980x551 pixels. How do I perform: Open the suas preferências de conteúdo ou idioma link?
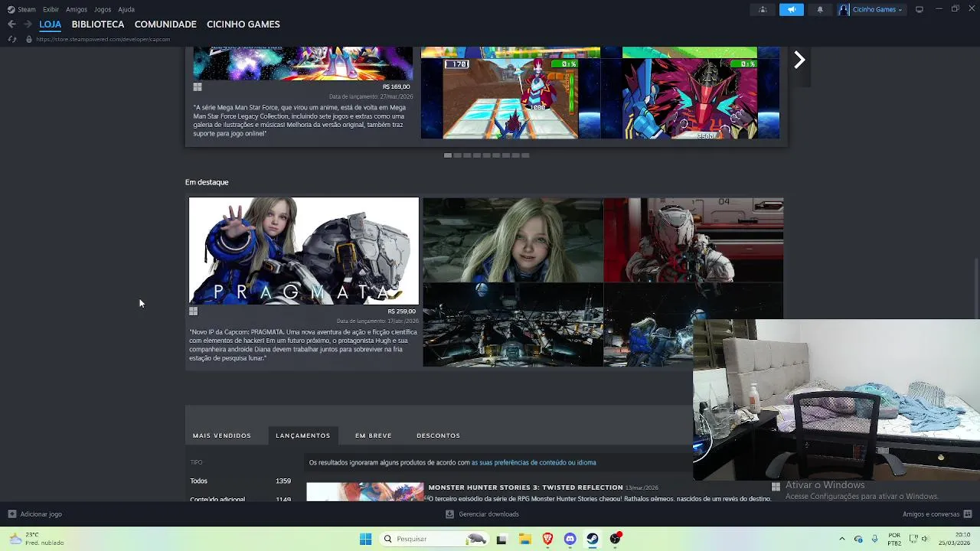coord(534,462)
